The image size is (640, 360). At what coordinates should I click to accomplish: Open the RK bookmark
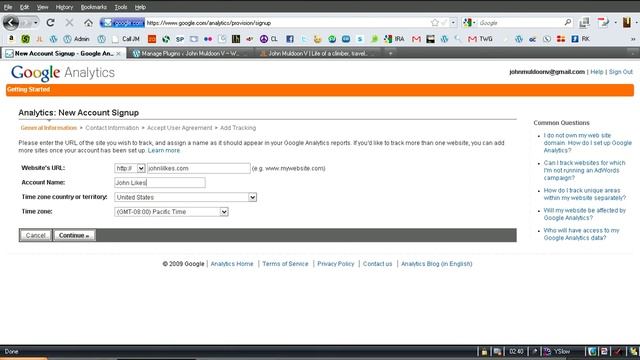[580, 39]
